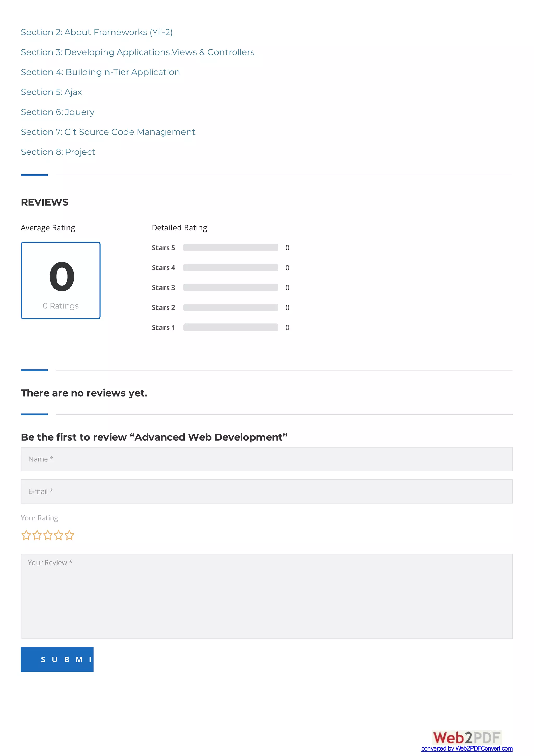
Task: Click the Stars 2 rating bar
Action: coord(231,307)
